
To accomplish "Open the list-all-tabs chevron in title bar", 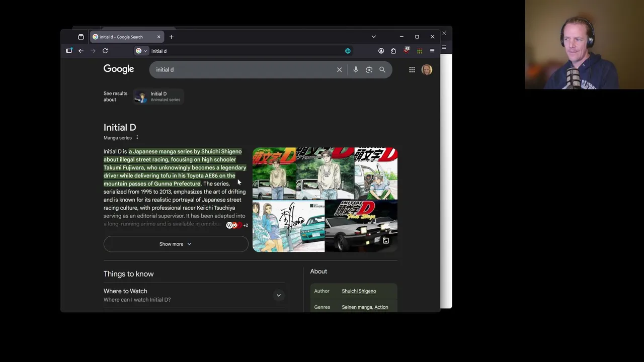I will (373, 37).
